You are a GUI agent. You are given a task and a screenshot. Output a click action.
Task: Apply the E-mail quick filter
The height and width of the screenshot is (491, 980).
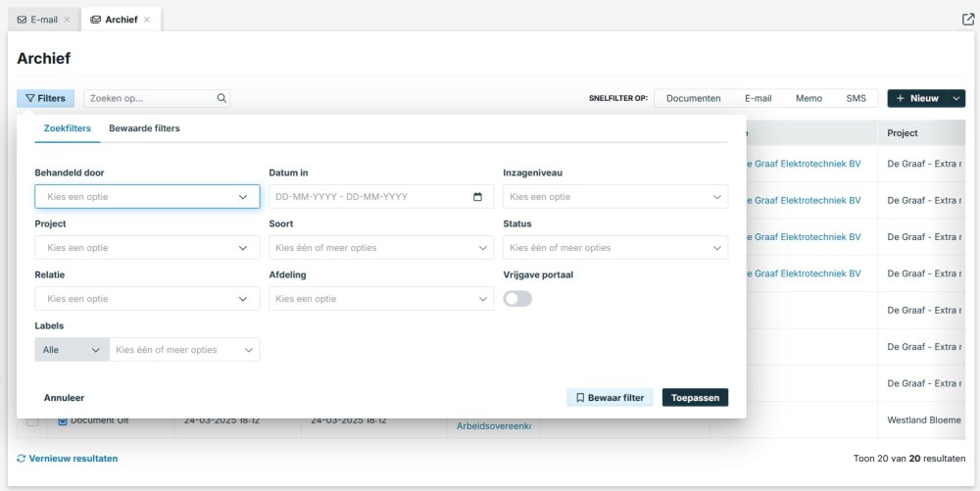click(759, 98)
